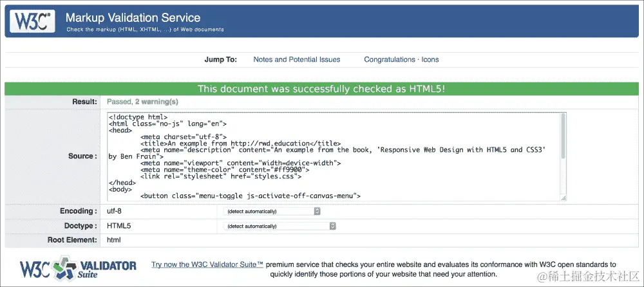Jump to Notes and Potential Issues
Viewport: 644px width, 287px height.
[x=296, y=60]
